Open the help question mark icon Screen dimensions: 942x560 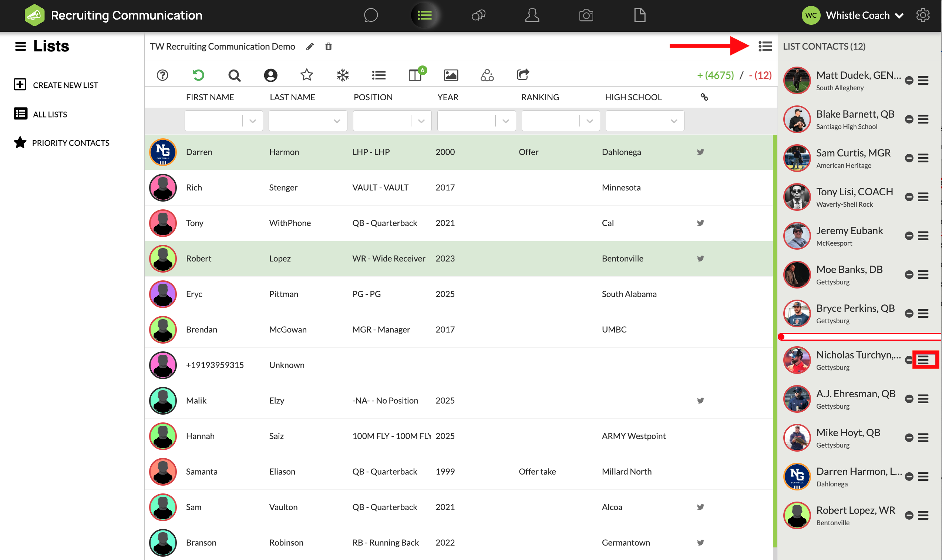pos(162,75)
